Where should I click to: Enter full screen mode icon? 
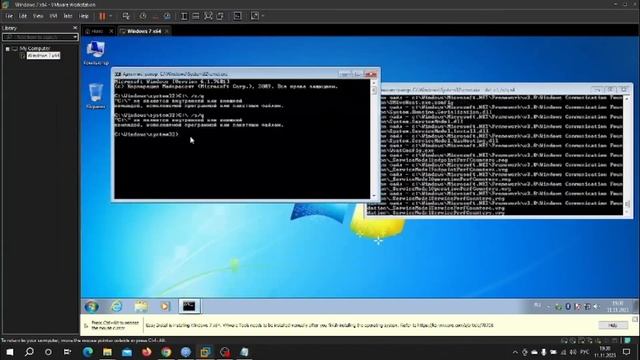[208, 16]
